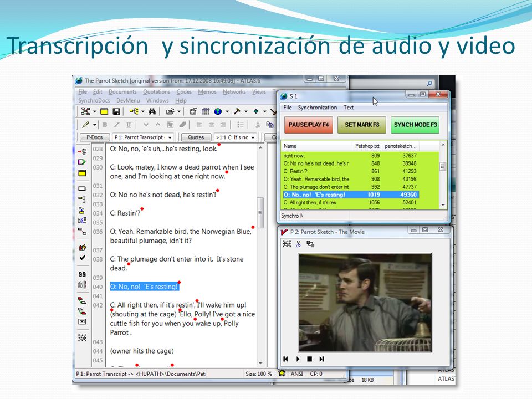Click the SET MARK F8 button
Screen dimensions: 532x399
pos(362,125)
